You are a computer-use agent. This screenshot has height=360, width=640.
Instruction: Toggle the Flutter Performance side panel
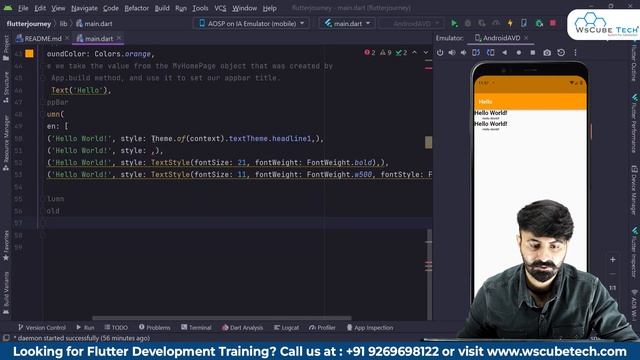point(634,123)
